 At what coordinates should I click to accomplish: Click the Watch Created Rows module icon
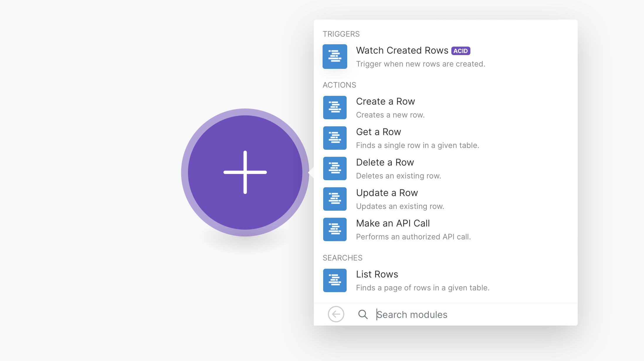[x=335, y=57]
